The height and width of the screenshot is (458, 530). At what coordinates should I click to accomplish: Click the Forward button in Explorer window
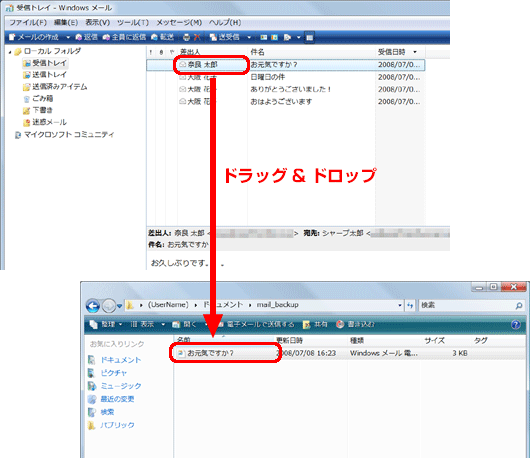tap(109, 306)
